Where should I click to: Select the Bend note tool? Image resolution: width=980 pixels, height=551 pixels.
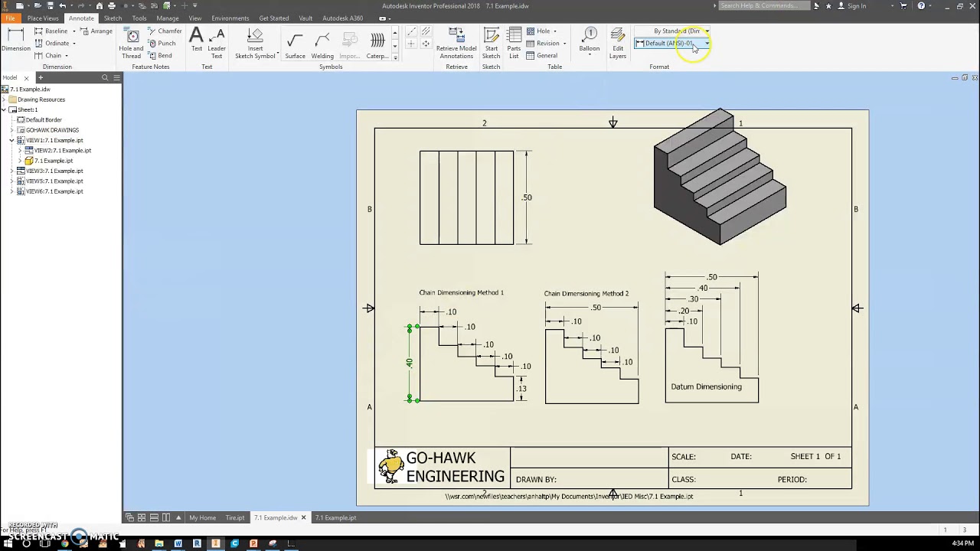[161, 56]
